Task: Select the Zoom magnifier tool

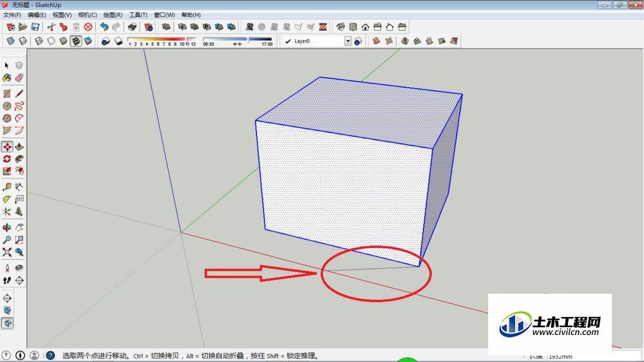Action: (x=6, y=240)
